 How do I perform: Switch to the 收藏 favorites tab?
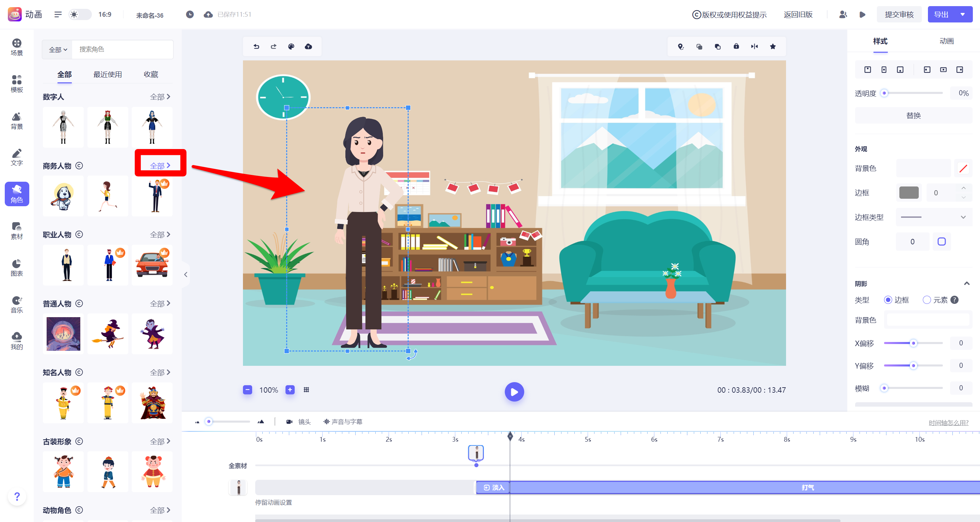point(151,74)
